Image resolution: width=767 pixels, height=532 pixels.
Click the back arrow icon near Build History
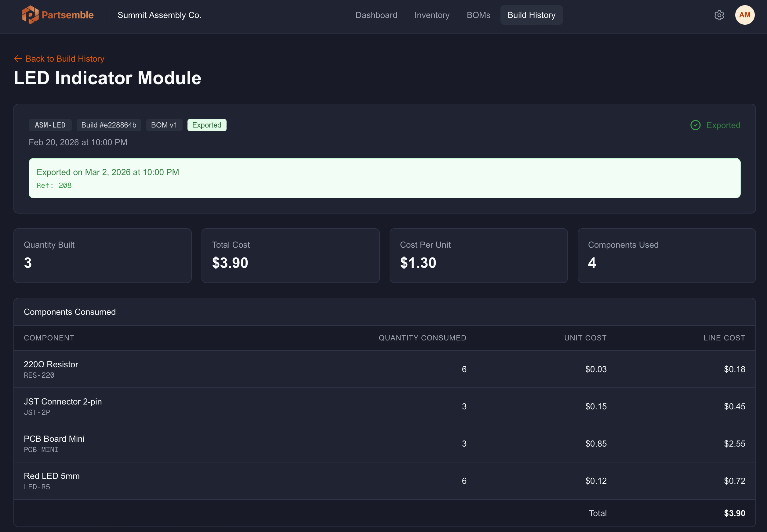(18, 58)
